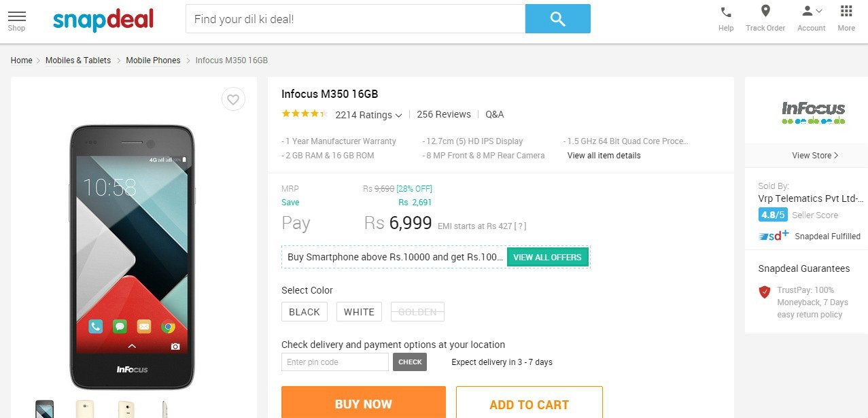The width and height of the screenshot is (868, 418).
Task: Click the blue search magnifier button
Action: (x=557, y=18)
